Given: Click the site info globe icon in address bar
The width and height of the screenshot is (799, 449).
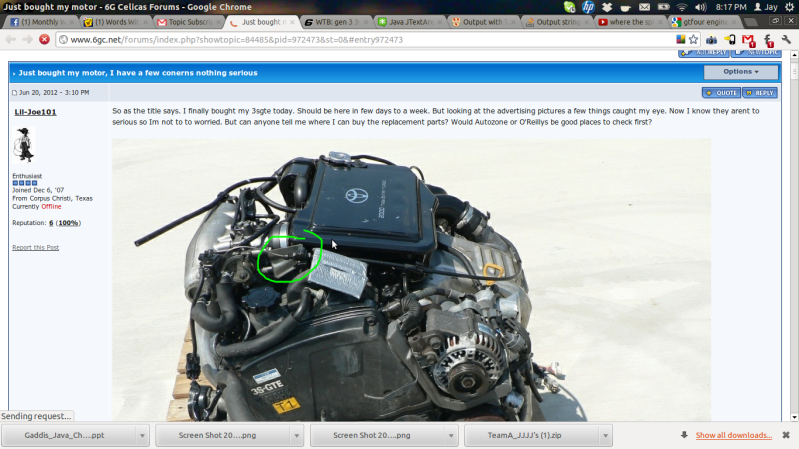Looking at the screenshot, I should [63, 40].
